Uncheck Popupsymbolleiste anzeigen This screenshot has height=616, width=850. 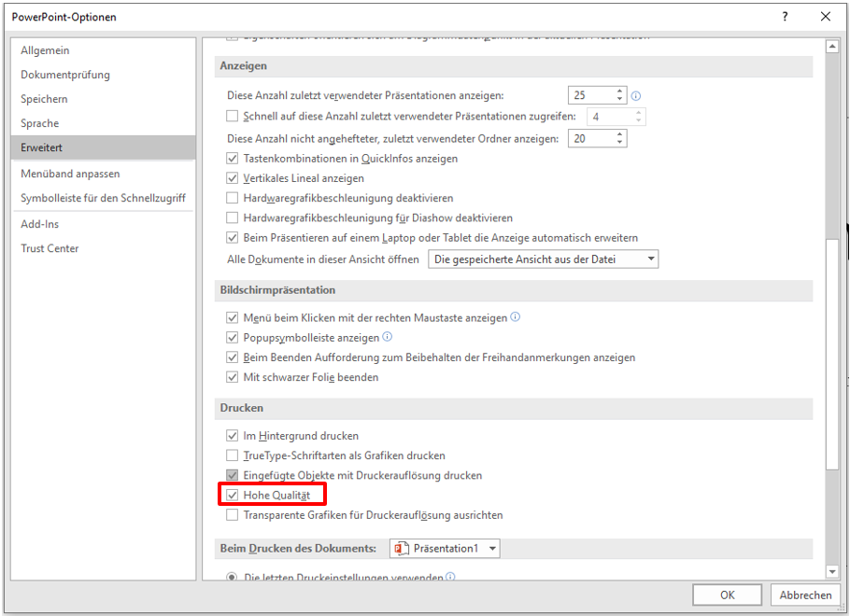click(x=232, y=338)
